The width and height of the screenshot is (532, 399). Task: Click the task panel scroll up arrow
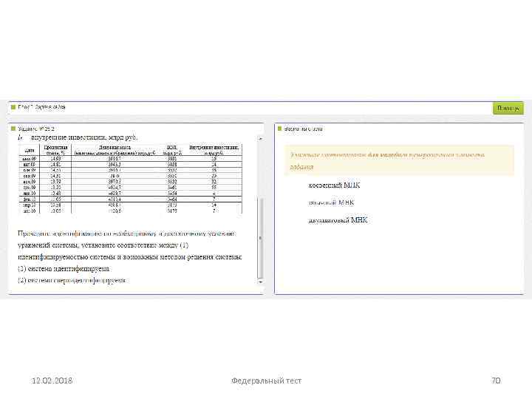pyautogui.click(x=260, y=139)
